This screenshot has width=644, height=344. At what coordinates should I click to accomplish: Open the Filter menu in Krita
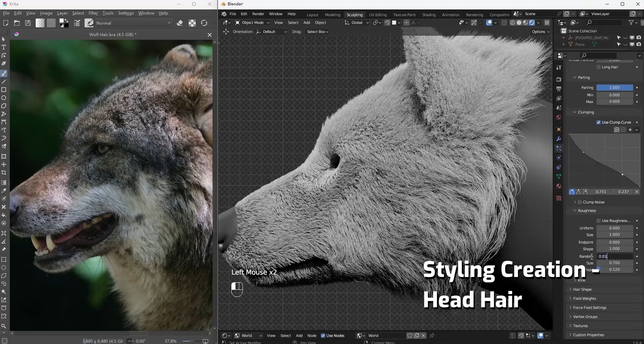click(x=93, y=13)
